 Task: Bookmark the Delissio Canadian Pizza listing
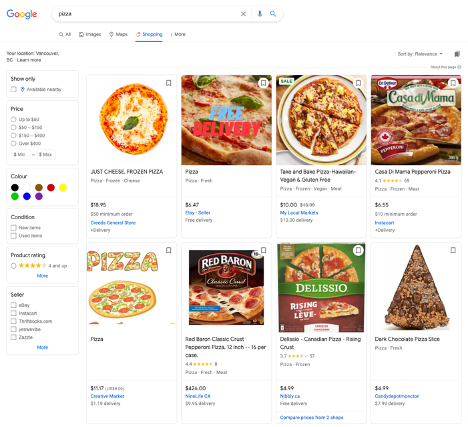pos(358,250)
